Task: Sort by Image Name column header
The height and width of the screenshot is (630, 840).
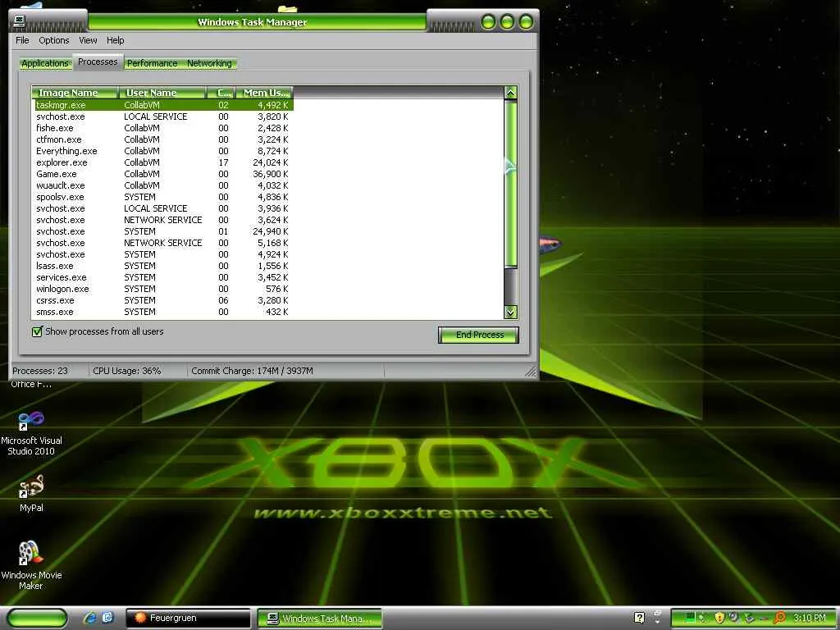Action: tap(75, 93)
